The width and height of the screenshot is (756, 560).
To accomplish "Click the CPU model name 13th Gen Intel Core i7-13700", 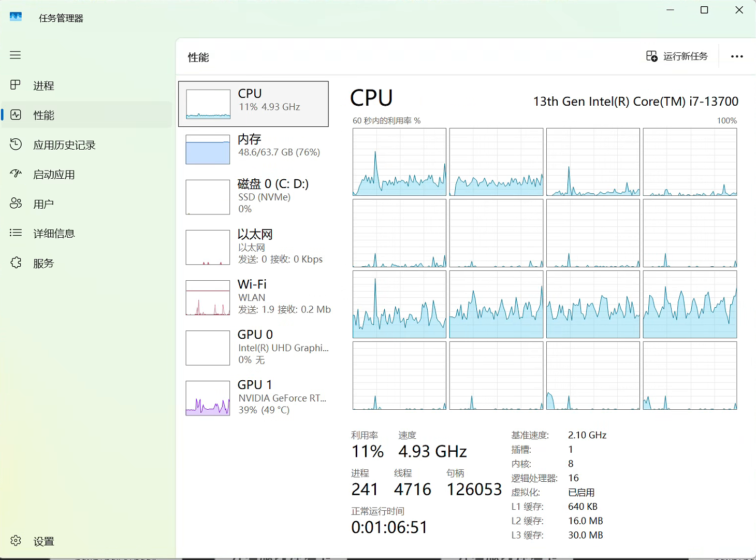I will point(636,102).
